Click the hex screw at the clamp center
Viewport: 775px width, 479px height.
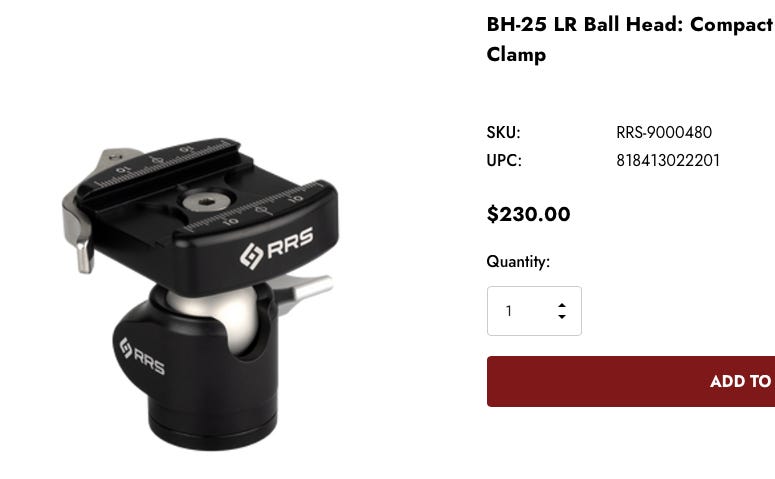coord(206,201)
